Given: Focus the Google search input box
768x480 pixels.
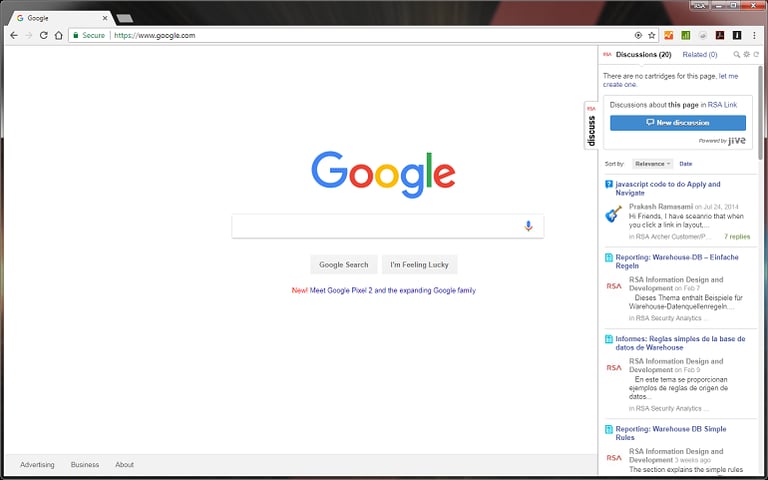Looking at the screenshot, I should [x=377, y=226].
